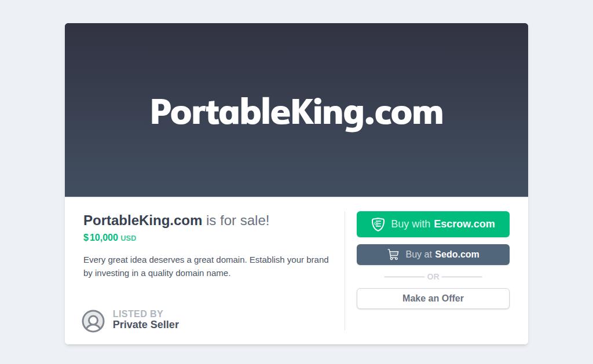Click Buy at Sedo.com button
This screenshot has width=593, height=364.
[x=433, y=255]
